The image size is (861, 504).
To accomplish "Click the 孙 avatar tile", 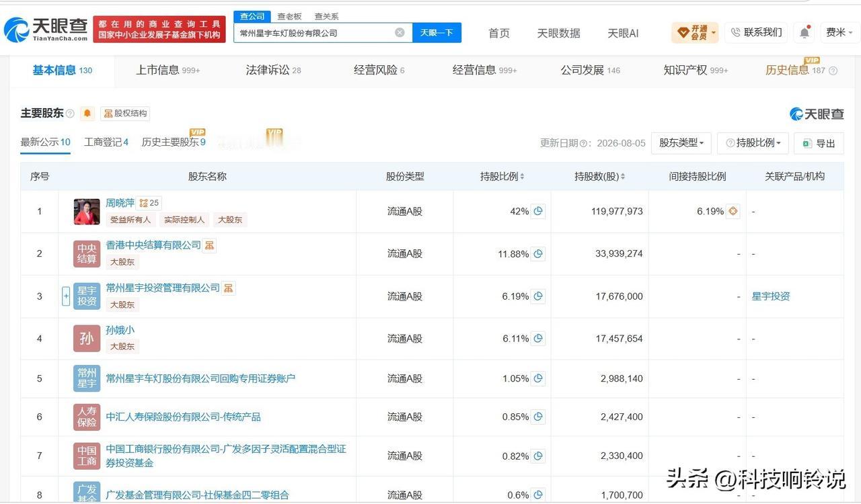I will pyautogui.click(x=87, y=339).
